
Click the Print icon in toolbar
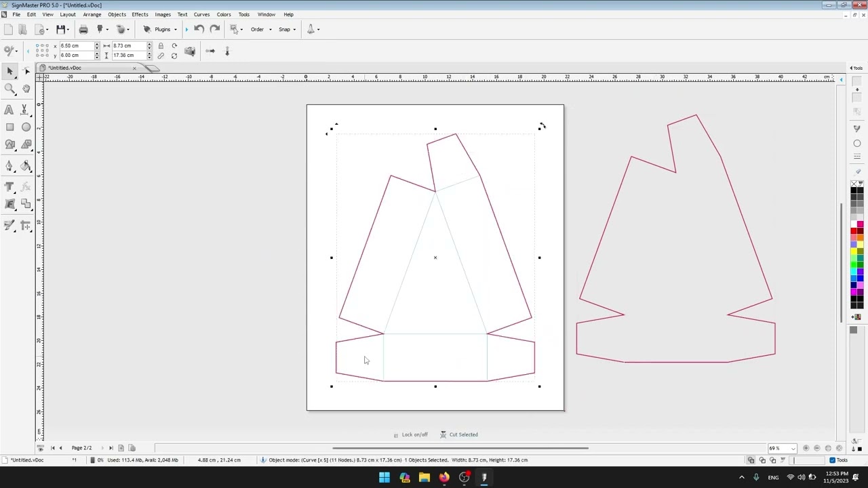(83, 29)
